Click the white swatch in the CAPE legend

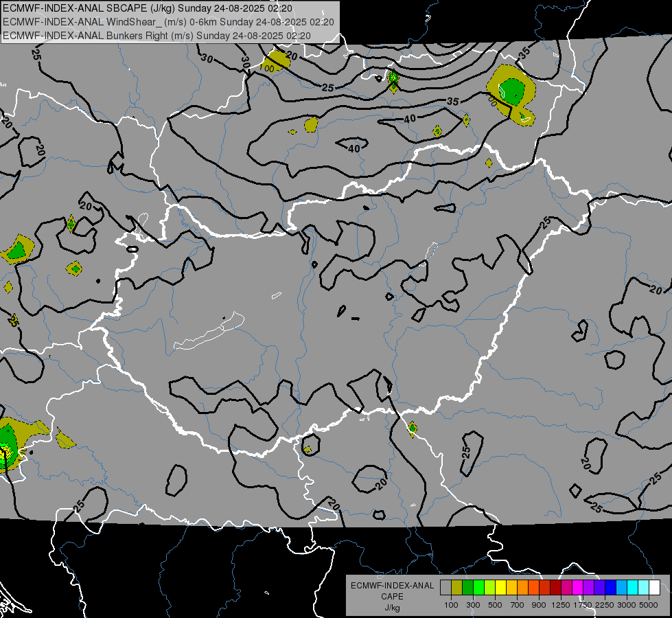point(654,587)
